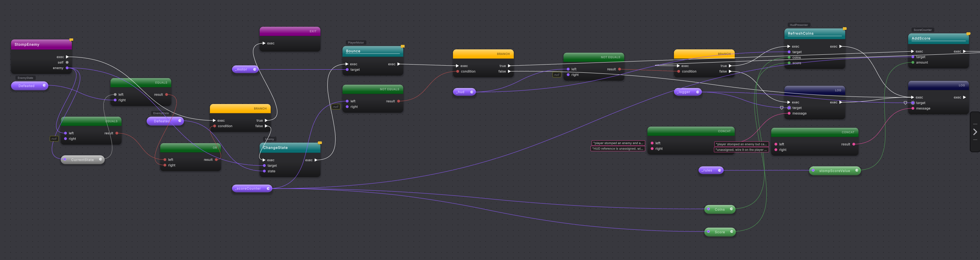Select the output connector on _scoreCounter pill

(x=268, y=189)
